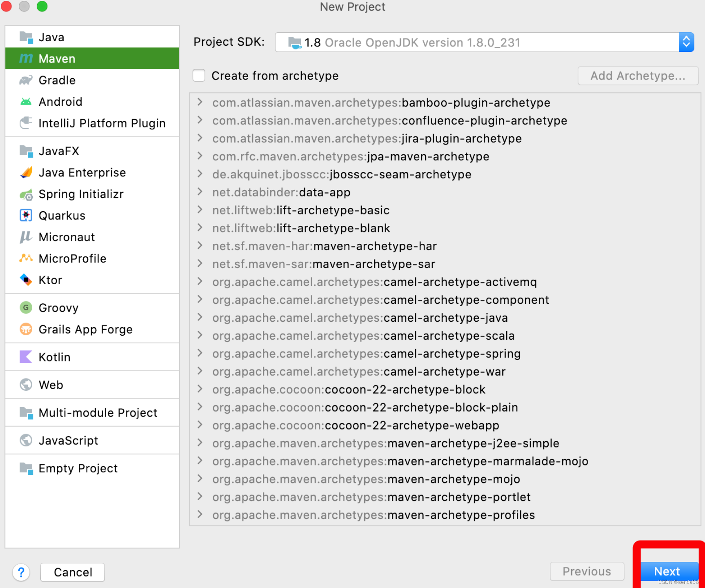Click Add Archetype button
Viewport: 705px width, 588px height.
click(x=638, y=76)
